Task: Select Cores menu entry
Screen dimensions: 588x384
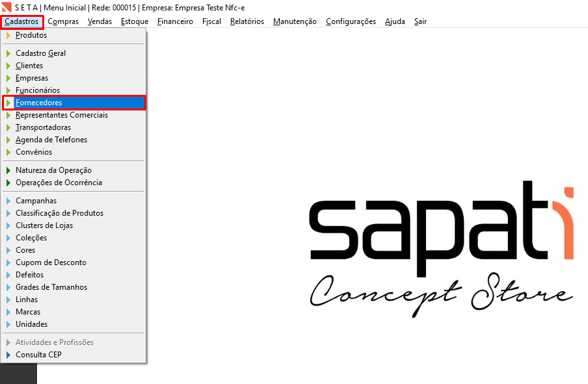Action: pos(73,250)
